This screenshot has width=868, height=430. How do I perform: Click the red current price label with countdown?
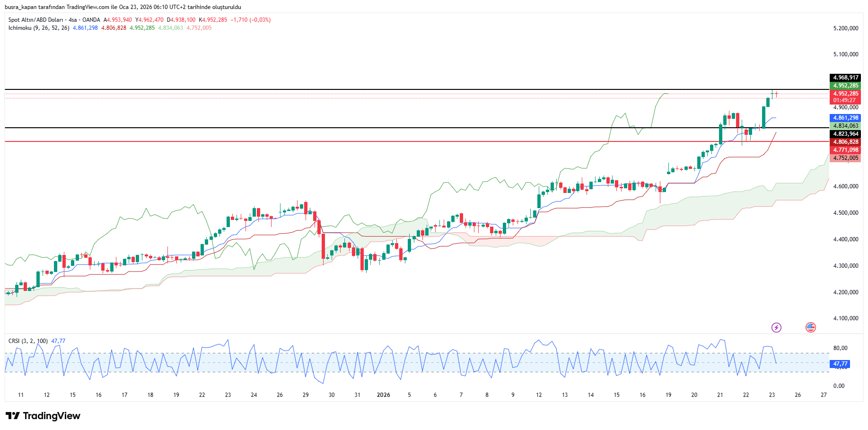(845, 97)
